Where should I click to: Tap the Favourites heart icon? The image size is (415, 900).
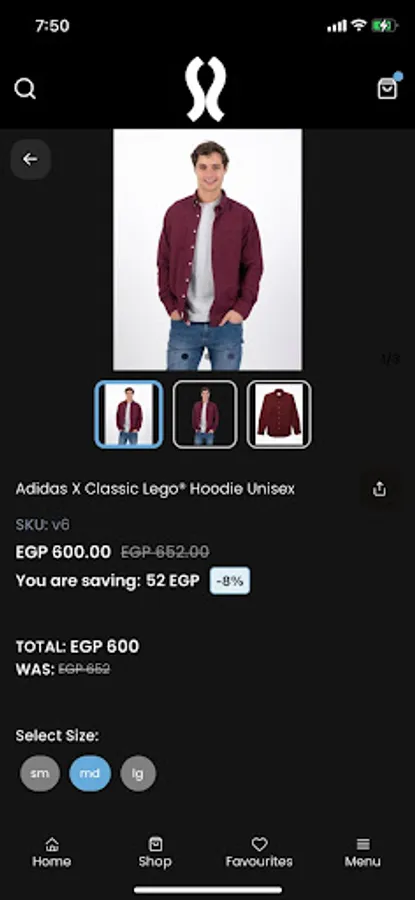(259, 844)
